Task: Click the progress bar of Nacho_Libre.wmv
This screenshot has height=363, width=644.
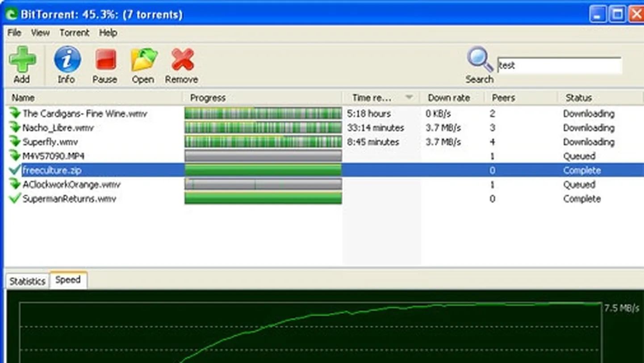Action: tap(263, 127)
